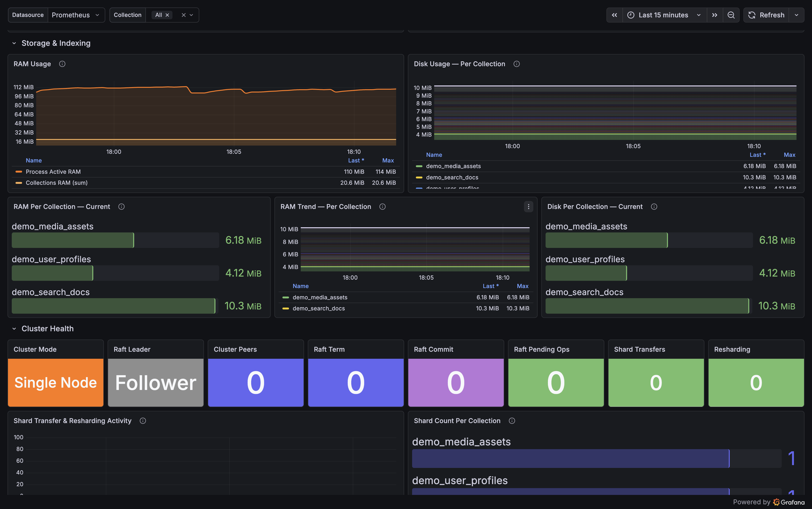Click the demo_search_docs RAM bar gauge
This screenshot has height=509, width=812.
click(x=113, y=306)
